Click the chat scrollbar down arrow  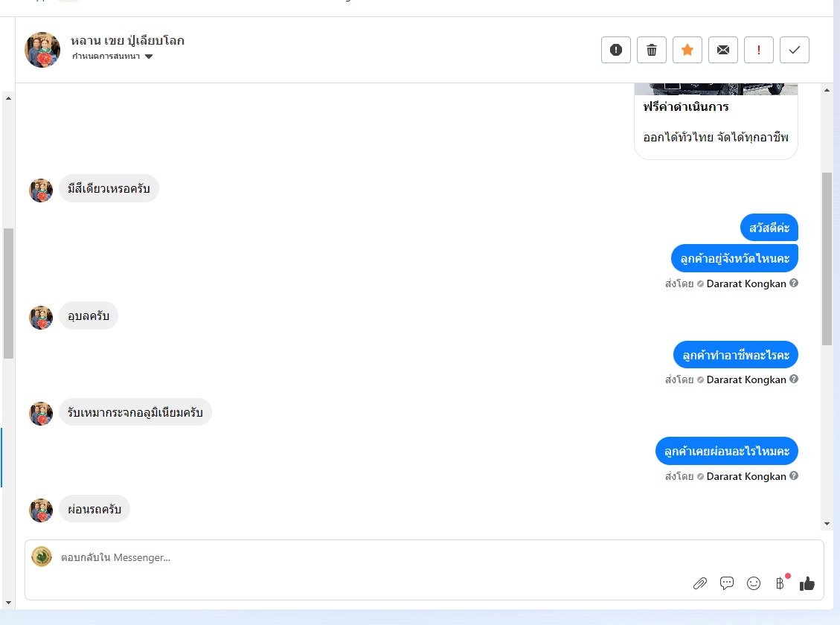pyautogui.click(x=827, y=524)
